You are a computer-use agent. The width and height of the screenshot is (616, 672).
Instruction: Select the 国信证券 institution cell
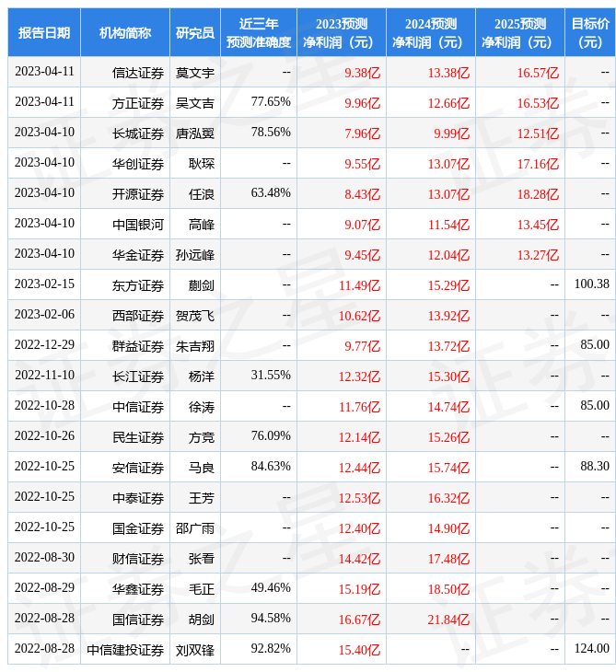coord(125,620)
